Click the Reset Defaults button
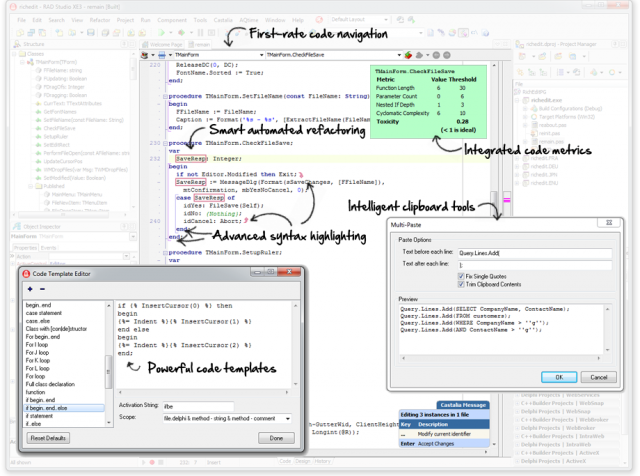Screen dimensions: 640x476 tap(48, 438)
